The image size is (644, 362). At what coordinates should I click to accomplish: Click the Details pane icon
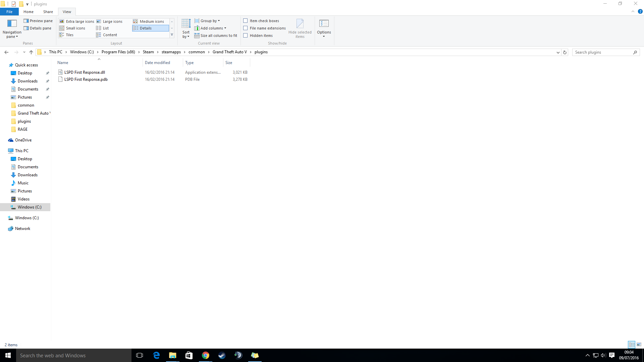click(26, 28)
